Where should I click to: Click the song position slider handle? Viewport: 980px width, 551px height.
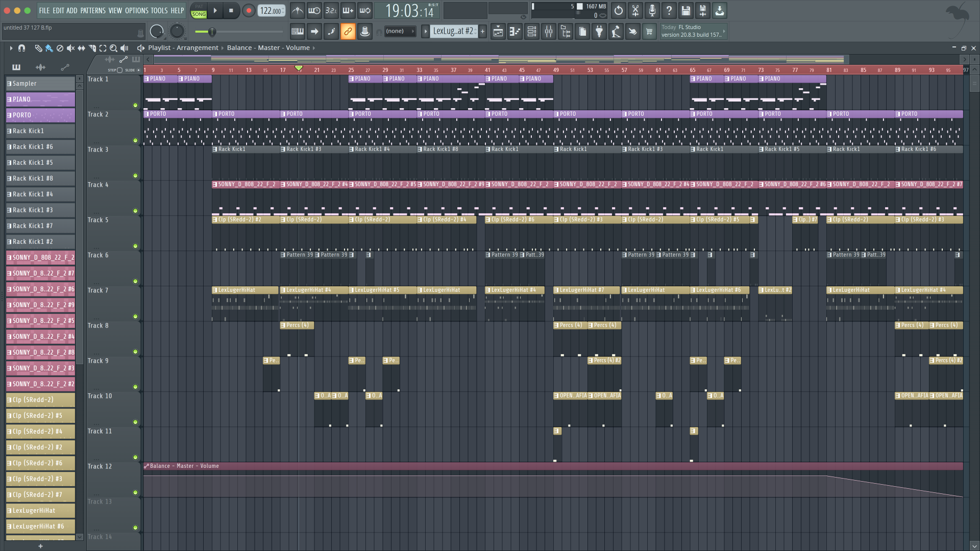(212, 32)
